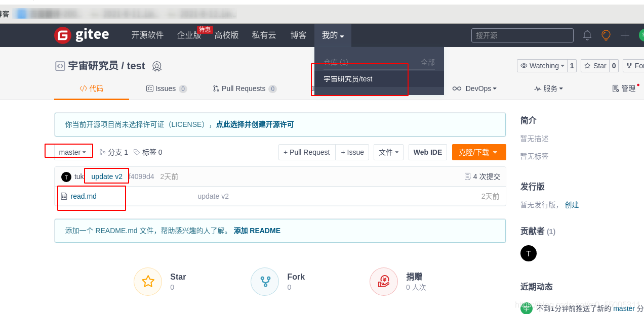This screenshot has width=644, height=314.
Task: Go to 开源软件 in navbar
Action: 147,35
